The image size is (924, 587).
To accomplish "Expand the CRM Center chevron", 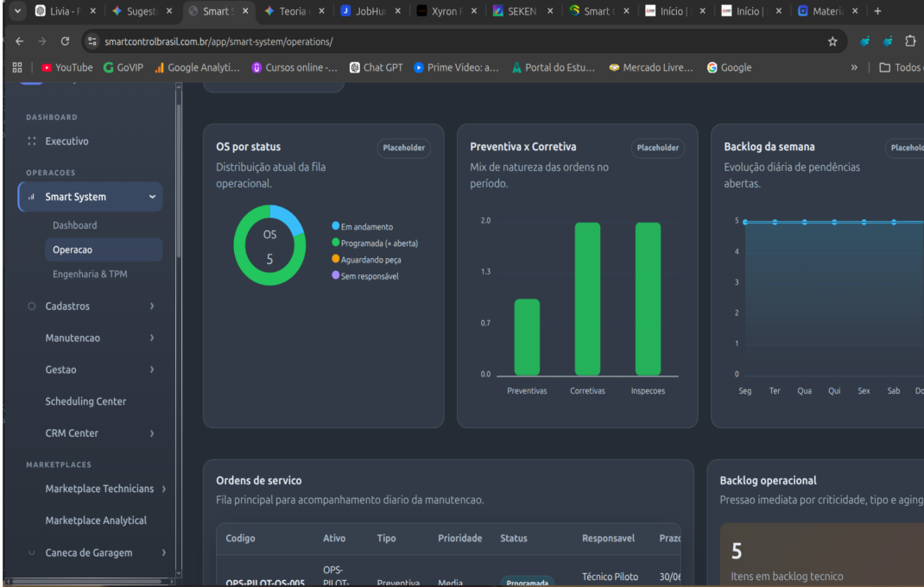I will coord(152,433).
